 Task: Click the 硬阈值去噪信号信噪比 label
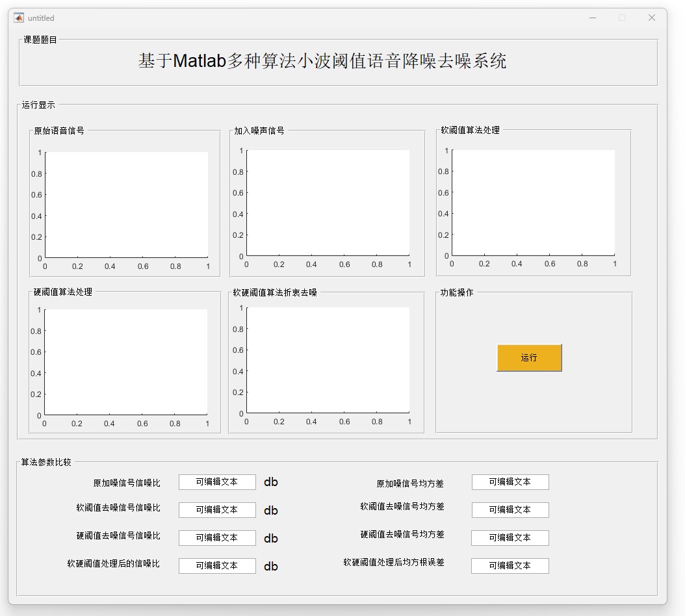click(x=118, y=535)
